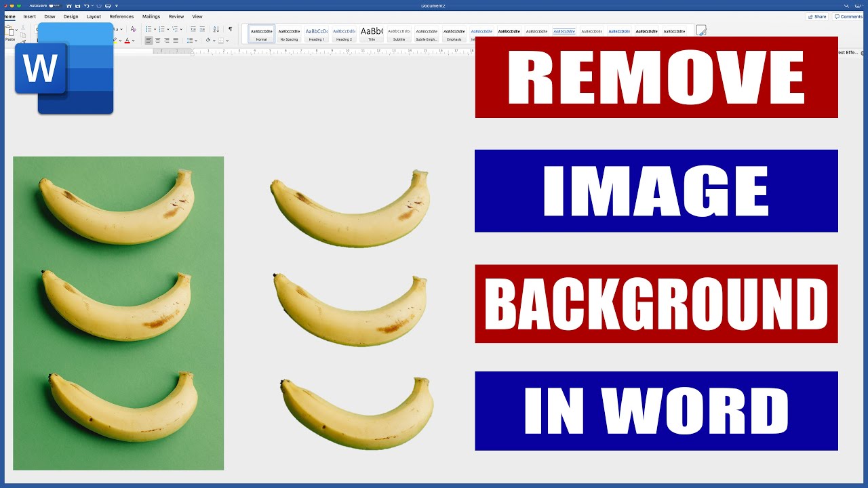
Task: Apply the Emphasis style
Action: click(454, 34)
